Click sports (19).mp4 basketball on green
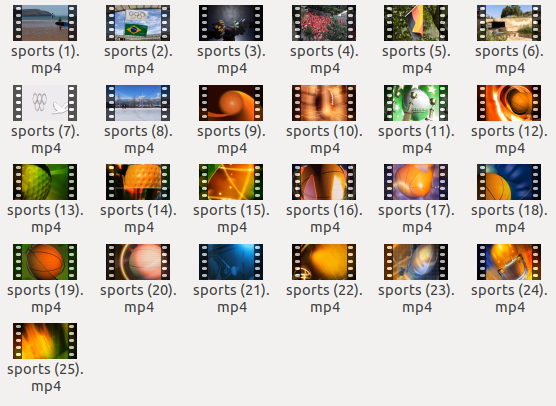This screenshot has height=406, width=556. (45, 262)
